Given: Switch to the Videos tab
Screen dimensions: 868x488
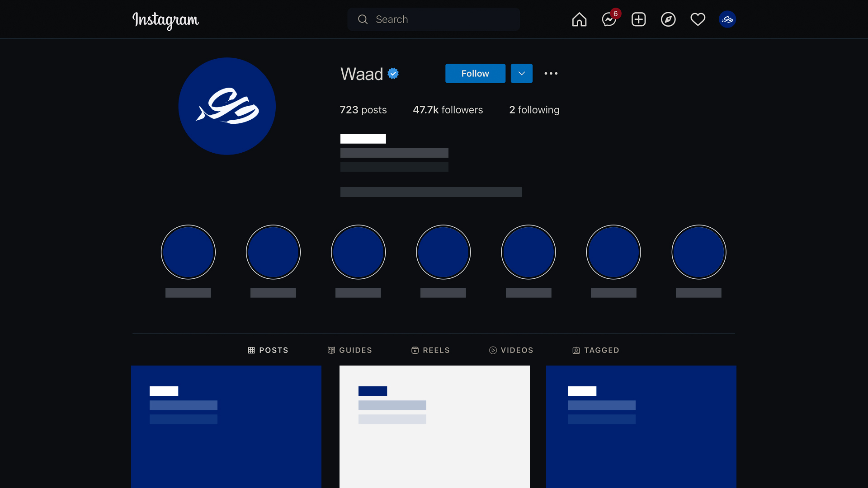Looking at the screenshot, I should [x=511, y=350].
